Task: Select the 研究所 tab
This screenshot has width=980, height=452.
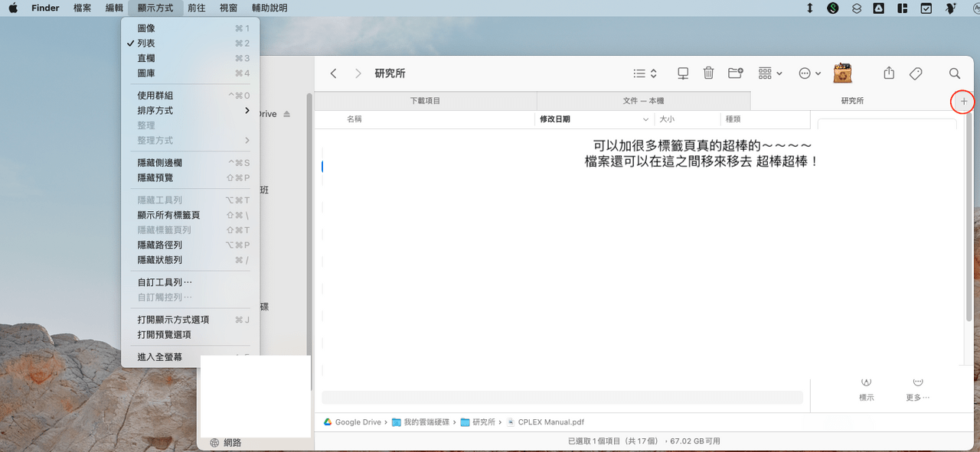Action: pyautogui.click(x=852, y=101)
